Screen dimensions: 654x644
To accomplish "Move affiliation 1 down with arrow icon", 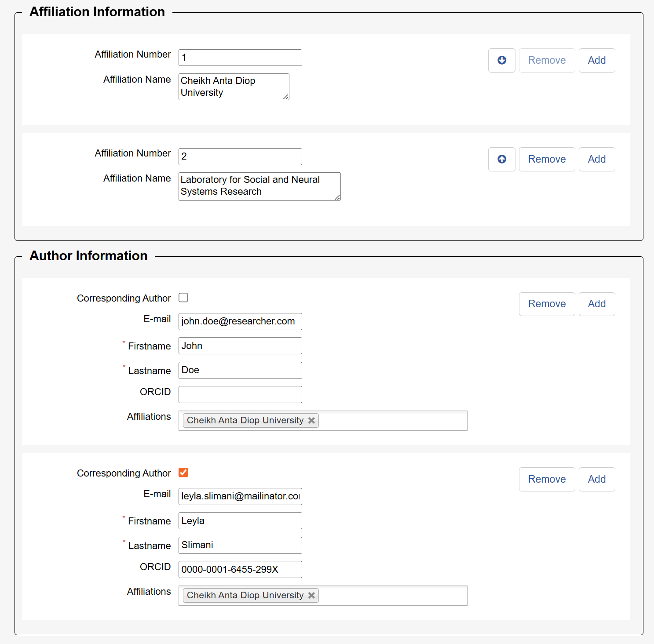I will [x=501, y=60].
